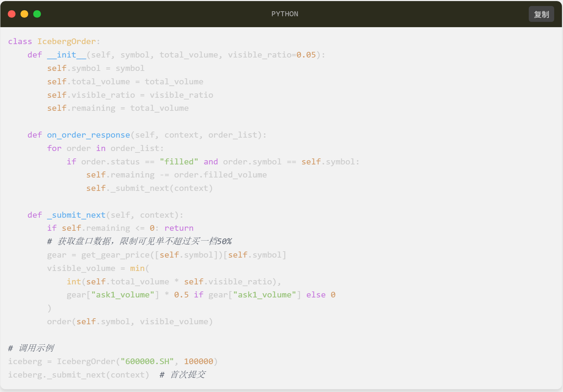Click the PYTHON language label

tap(285, 14)
